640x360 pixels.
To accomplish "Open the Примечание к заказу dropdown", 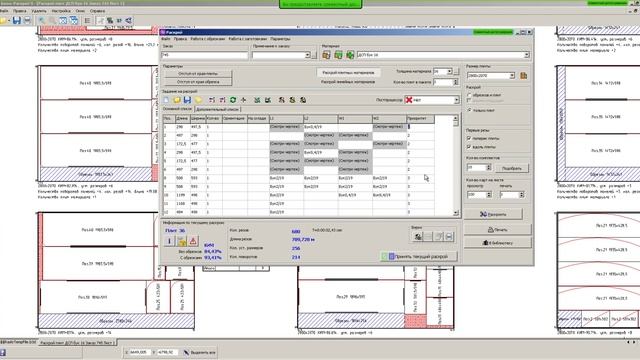I will 307,55.
